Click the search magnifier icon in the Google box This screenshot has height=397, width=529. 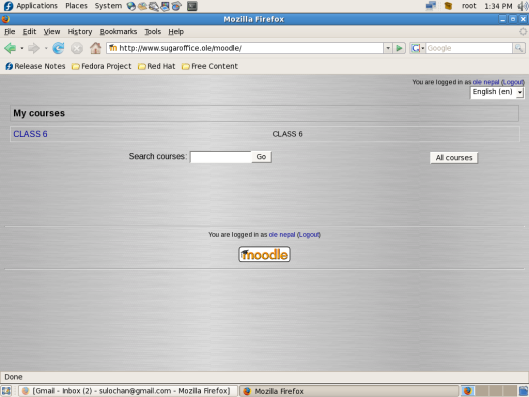click(x=519, y=48)
